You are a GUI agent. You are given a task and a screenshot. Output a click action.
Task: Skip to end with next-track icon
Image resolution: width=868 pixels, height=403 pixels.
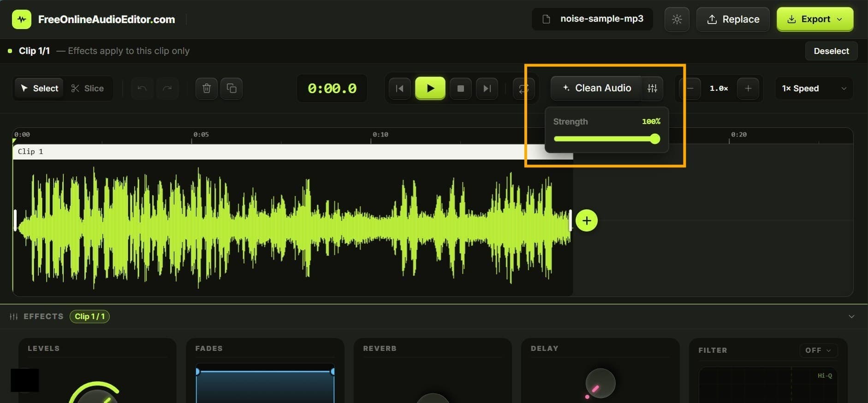coord(487,88)
